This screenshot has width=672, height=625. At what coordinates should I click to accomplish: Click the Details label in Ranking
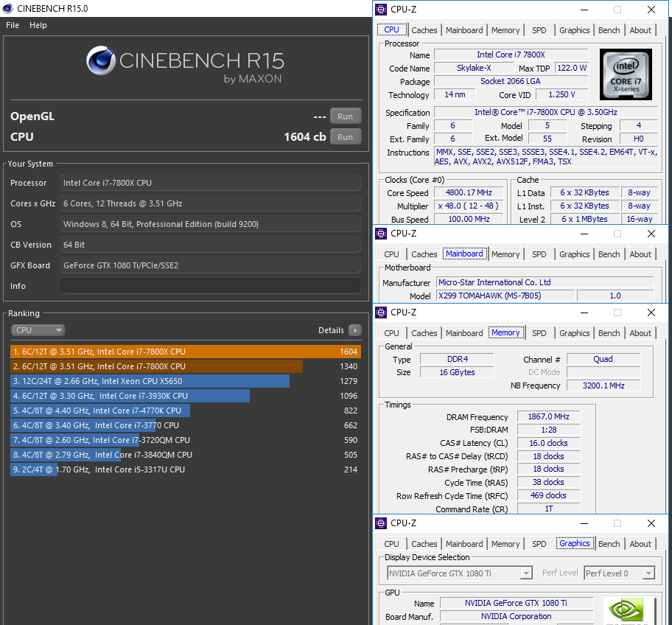tap(331, 330)
